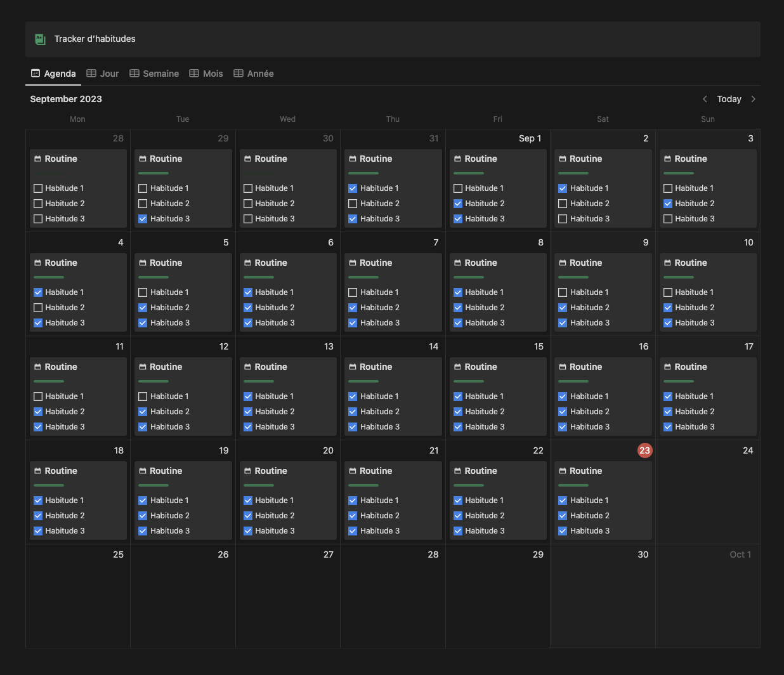
Task: Uncheck Habitude 3 on September 23
Action: (x=563, y=531)
